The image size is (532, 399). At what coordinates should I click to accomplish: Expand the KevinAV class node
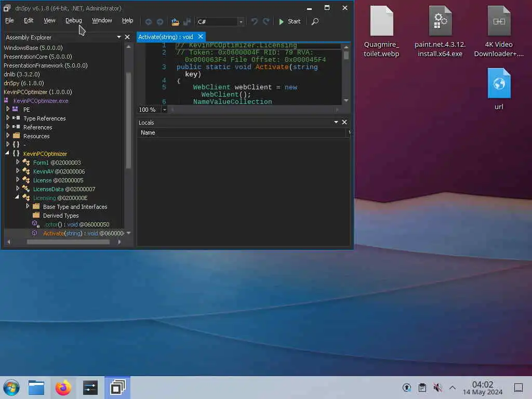[x=18, y=170]
